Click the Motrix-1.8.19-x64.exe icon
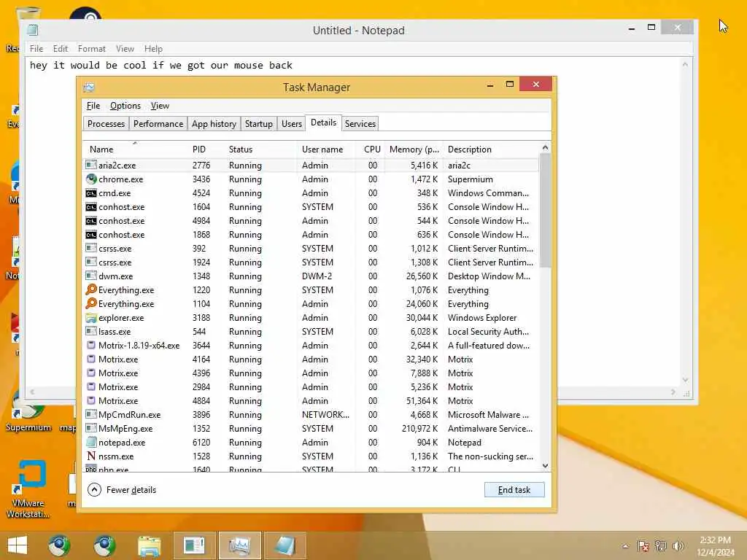The image size is (747, 560). [91, 345]
